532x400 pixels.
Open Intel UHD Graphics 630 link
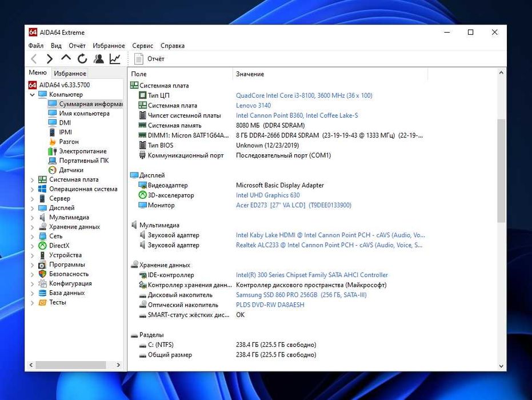pyautogui.click(x=267, y=195)
